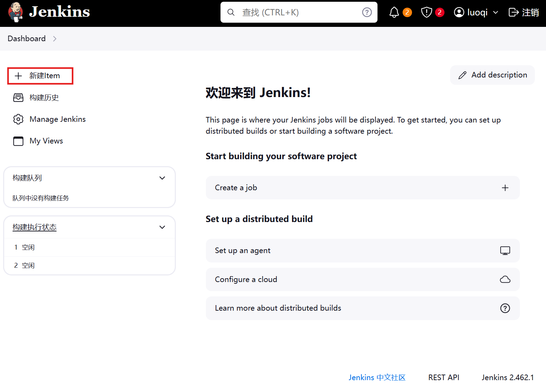Open Learn more about distributed builds

[x=363, y=308]
